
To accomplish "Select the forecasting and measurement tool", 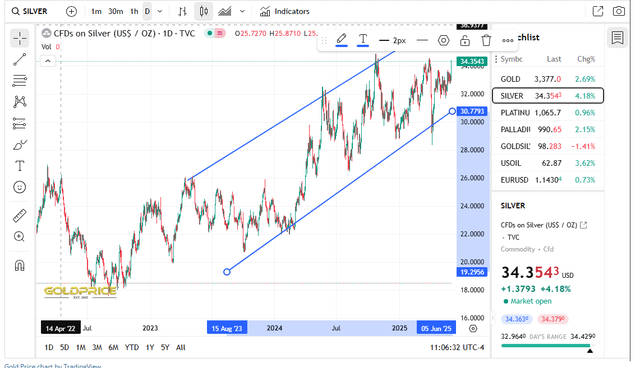I will pos(20,123).
